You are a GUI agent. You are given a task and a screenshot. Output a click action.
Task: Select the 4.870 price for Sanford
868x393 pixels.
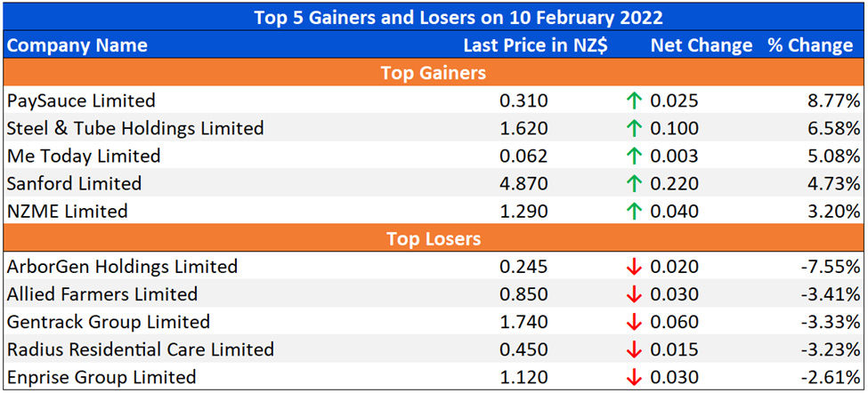click(x=523, y=183)
